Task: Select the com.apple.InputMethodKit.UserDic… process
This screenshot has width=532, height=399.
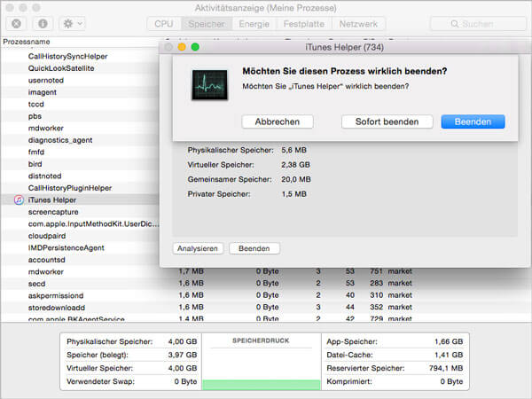Action: coord(80,224)
